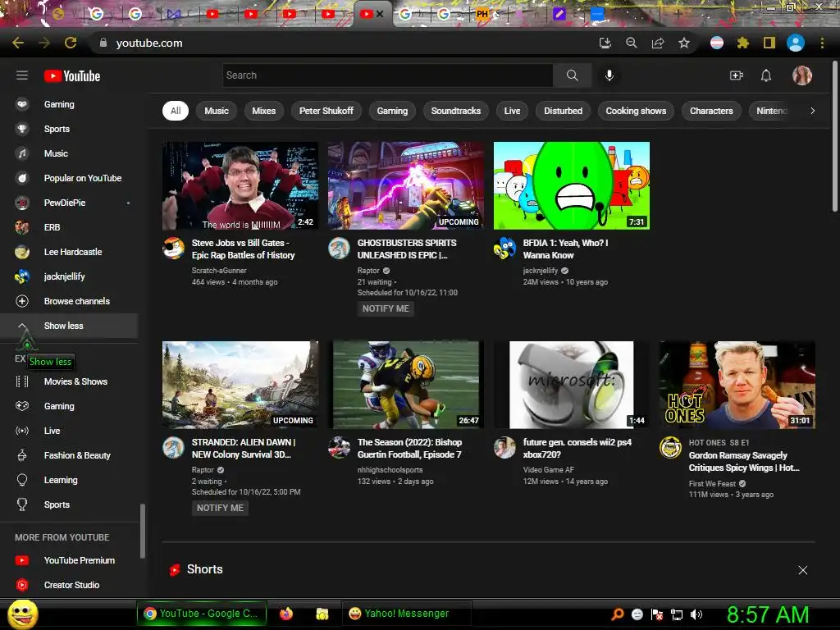Click the YouTube search input field

(388, 75)
